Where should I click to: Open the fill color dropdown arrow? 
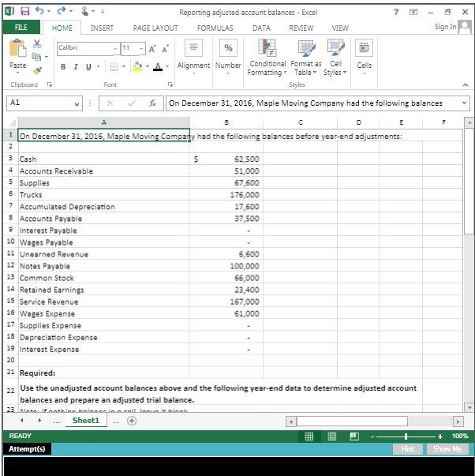[148, 66]
